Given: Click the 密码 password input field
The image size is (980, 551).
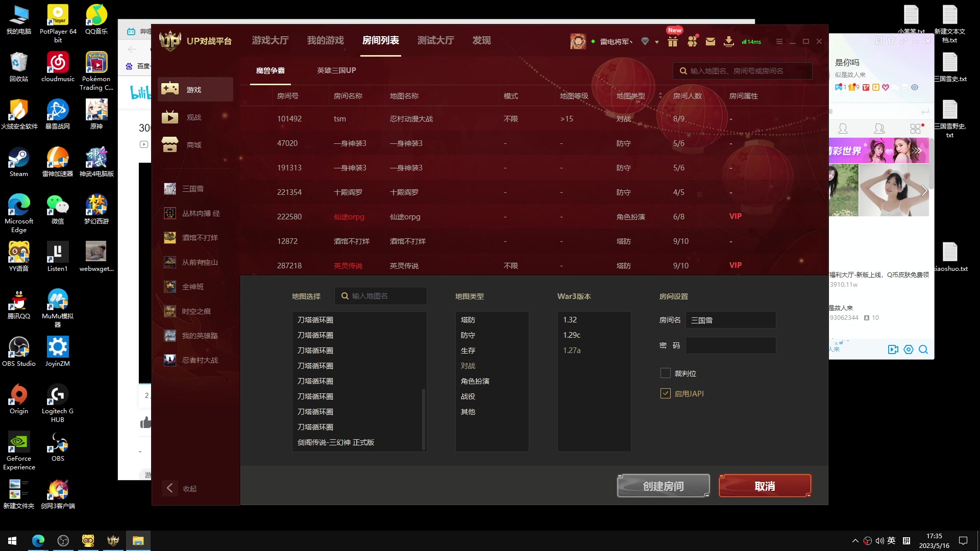Looking at the screenshot, I should pos(730,345).
